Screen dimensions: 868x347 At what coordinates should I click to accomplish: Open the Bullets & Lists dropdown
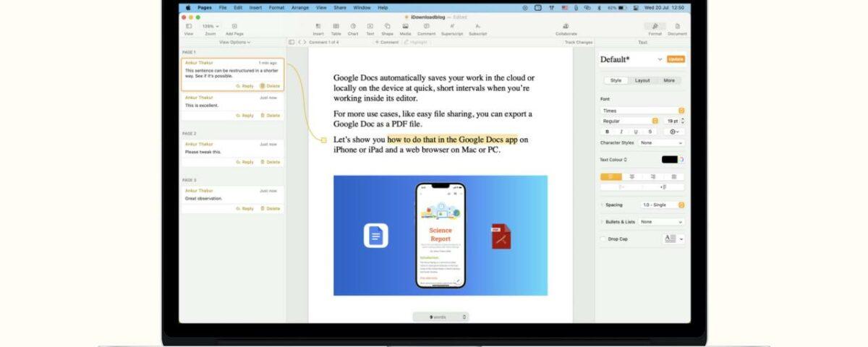click(661, 222)
